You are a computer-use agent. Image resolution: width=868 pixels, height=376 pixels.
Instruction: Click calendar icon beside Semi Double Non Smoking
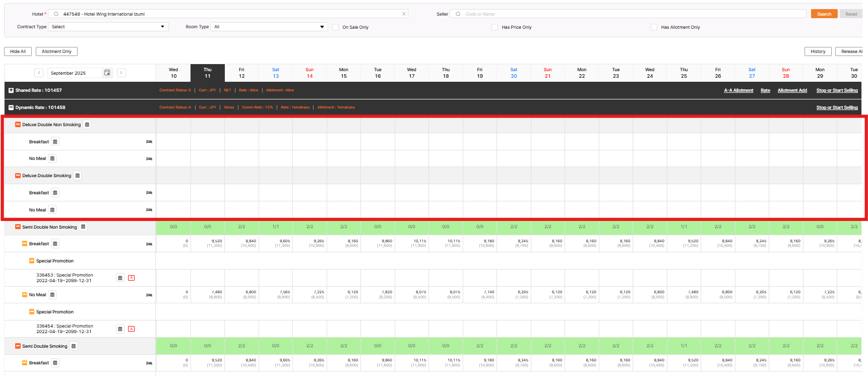click(x=83, y=227)
